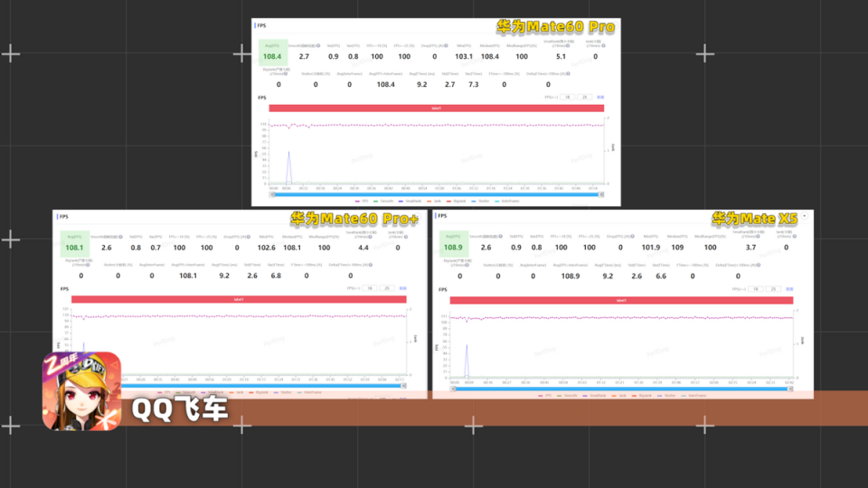
Task: Click BigJank info icon in Mate X5 panel
Action: click(467, 265)
